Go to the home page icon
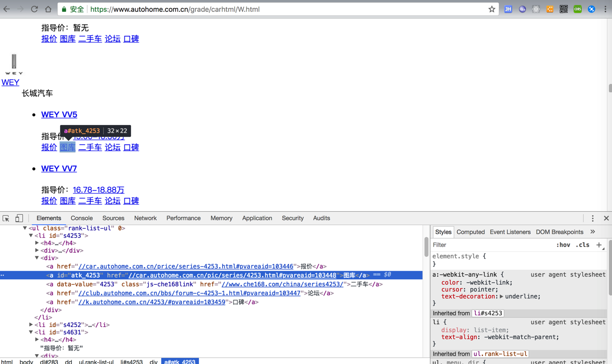612x364 pixels. click(x=48, y=9)
